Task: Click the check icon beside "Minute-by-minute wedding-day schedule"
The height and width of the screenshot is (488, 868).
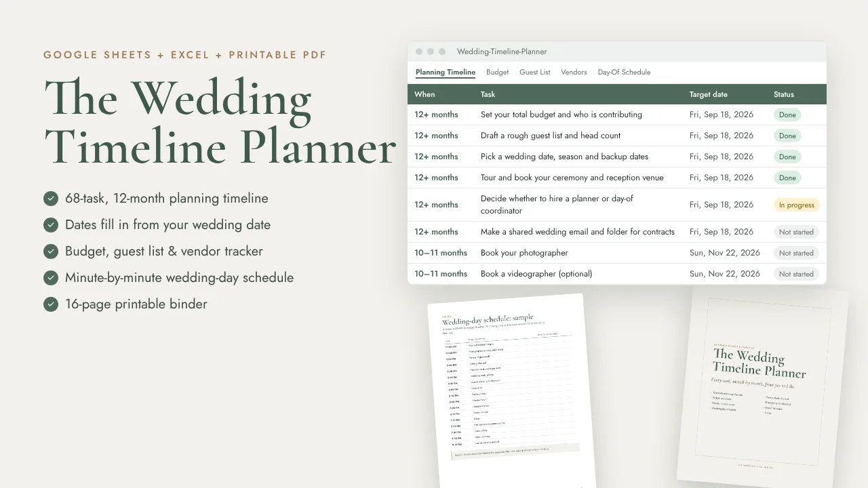Action: [x=51, y=278]
